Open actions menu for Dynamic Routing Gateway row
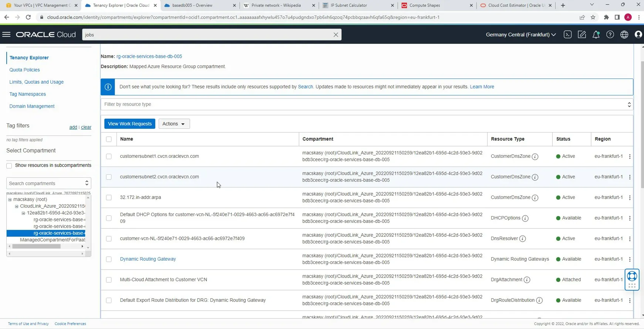This screenshot has height=329, width=644. pos(630,259)
